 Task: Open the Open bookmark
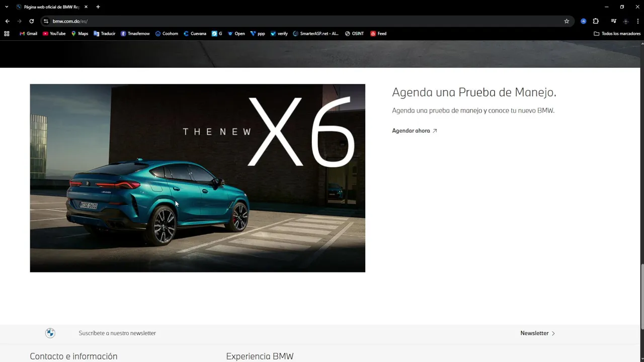236,34
